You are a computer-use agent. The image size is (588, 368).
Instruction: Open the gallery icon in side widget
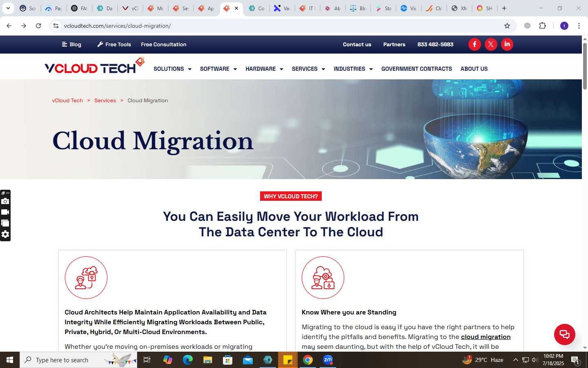coord(5,223)
